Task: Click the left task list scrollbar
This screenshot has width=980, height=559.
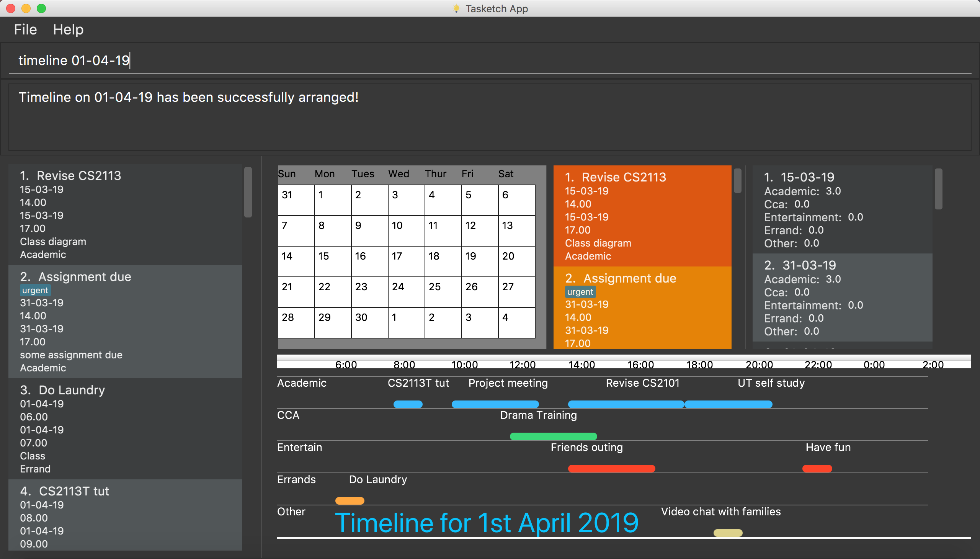Action: tap(248, 192)
